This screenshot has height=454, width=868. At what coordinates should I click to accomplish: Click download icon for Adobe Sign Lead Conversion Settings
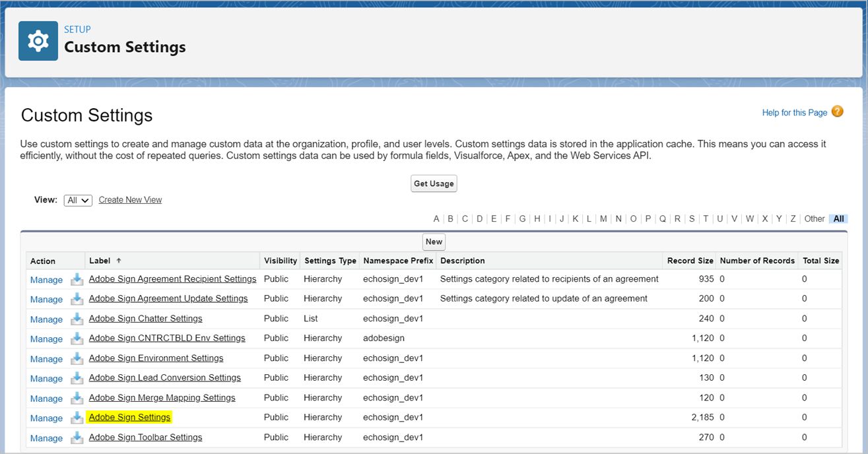77,378
